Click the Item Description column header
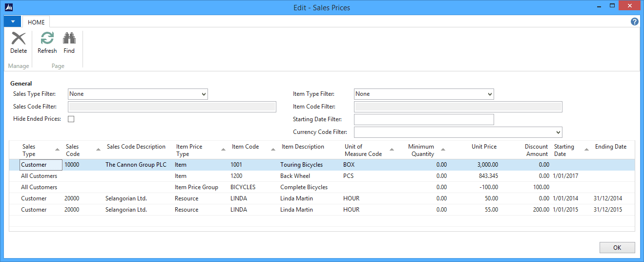644x262 pixels. [303, 147]
